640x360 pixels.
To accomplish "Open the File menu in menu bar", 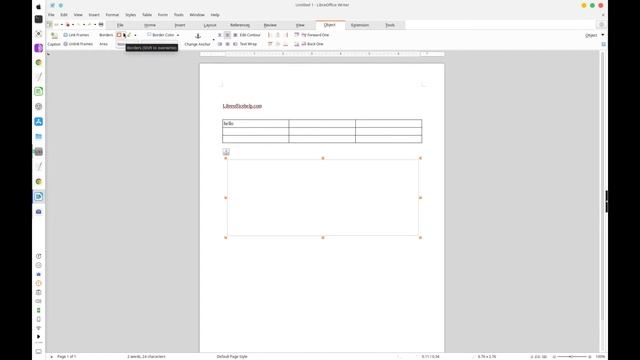I will 51,15.
